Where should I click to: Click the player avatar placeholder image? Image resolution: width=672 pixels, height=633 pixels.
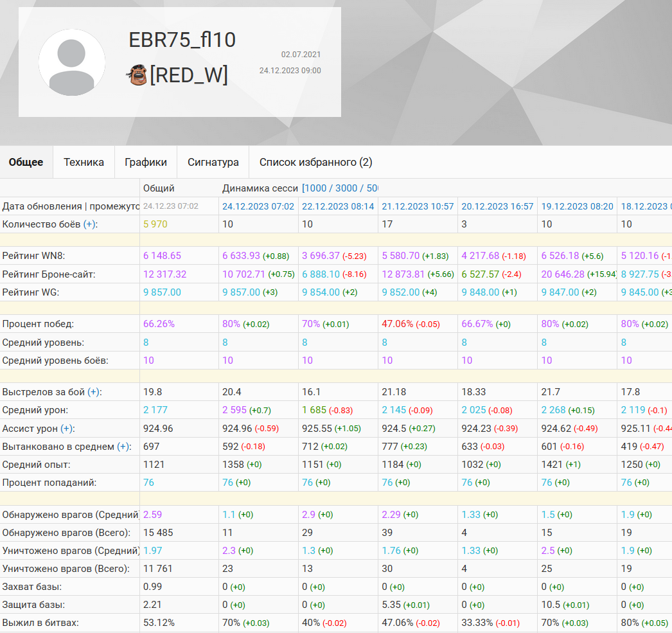click(x=72, y=62)
